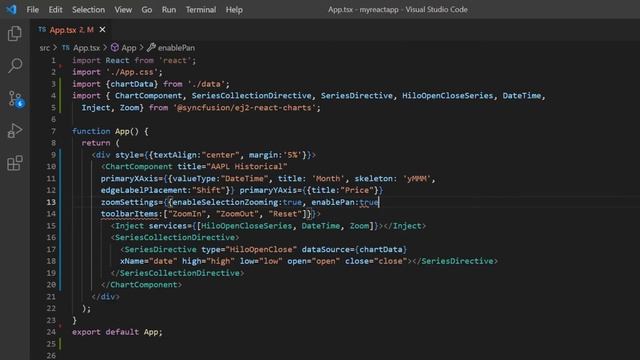Open the Extensions view
Viewport: 640px width, 360px height.
point(15,163)
